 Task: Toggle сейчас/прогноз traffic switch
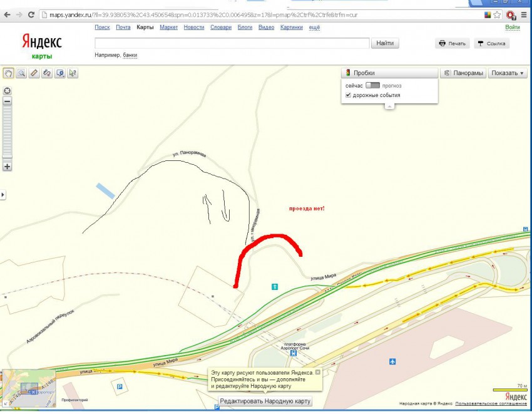click(x=372, y=85)
